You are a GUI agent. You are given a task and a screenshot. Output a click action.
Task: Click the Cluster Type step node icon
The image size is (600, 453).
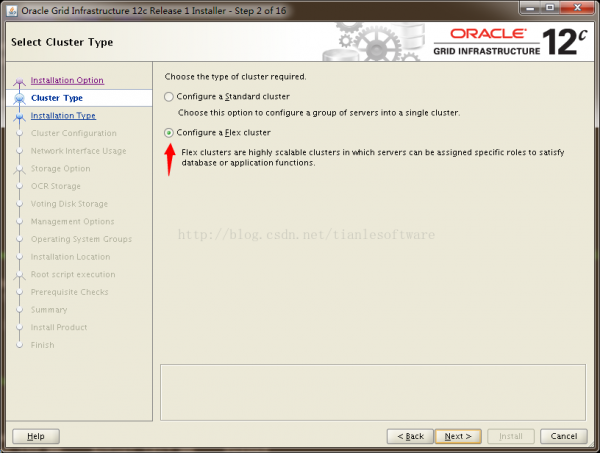20,98
